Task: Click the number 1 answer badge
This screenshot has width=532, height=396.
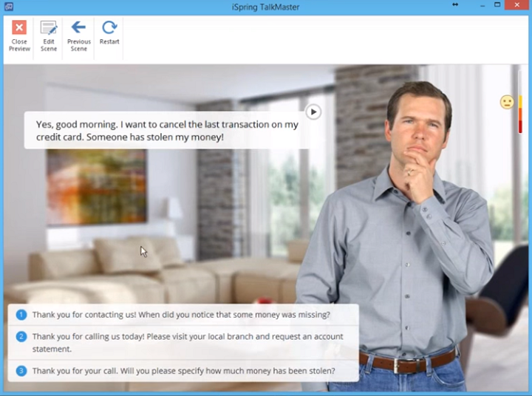Action: pyautogui.click(x=21, y=315)
